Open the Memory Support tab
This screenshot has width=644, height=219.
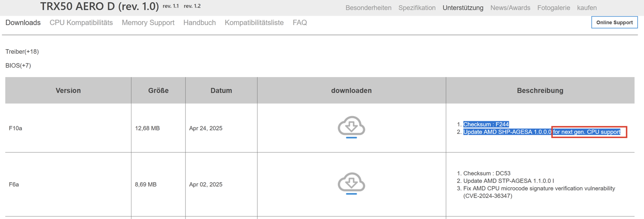148,23
